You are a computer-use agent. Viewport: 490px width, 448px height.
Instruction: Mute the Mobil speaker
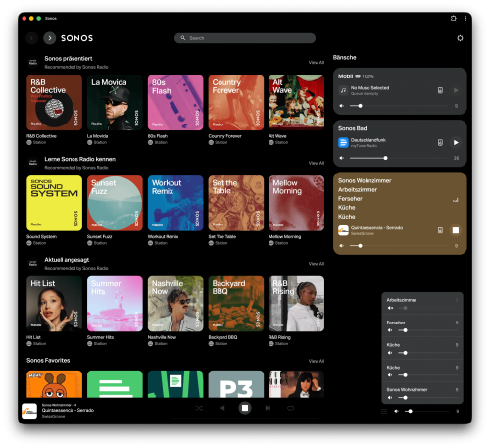coord(342,106)
